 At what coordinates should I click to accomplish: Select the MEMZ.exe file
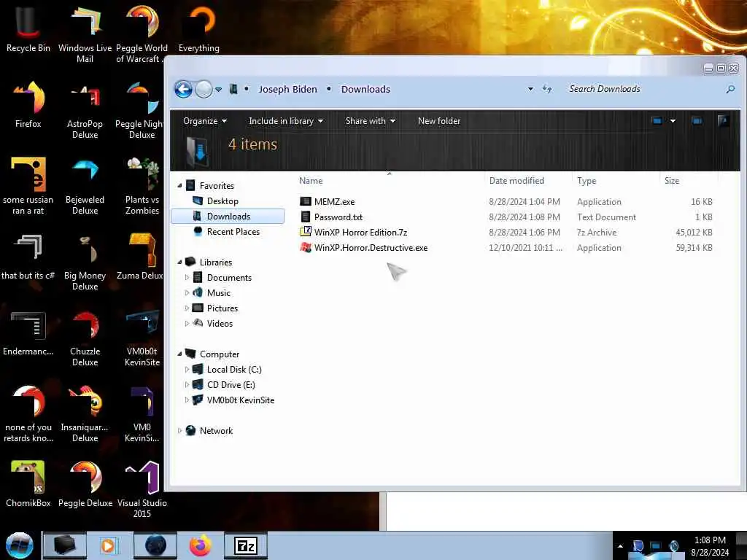coord(334,202)
